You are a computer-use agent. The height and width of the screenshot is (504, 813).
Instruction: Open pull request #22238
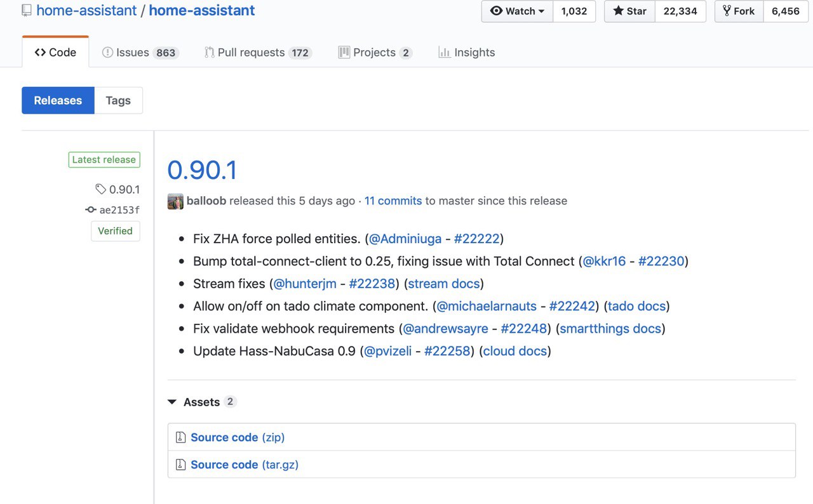[x=372, y=284]
